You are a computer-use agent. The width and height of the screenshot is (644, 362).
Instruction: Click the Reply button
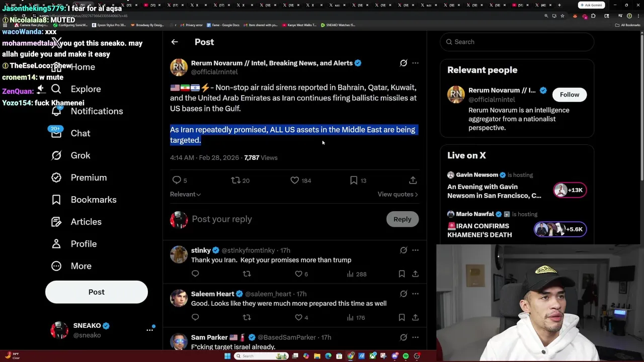402,219
